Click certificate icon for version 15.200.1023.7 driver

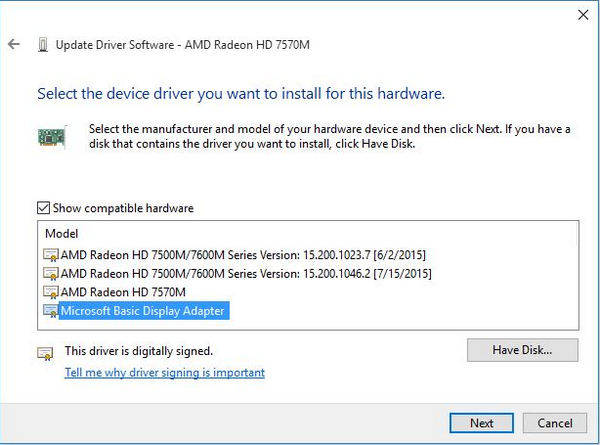tap(51, 255)
